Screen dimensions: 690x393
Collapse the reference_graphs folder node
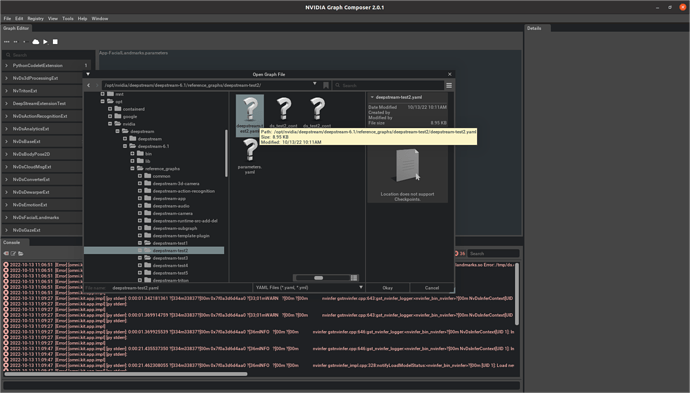coord(132,169)
